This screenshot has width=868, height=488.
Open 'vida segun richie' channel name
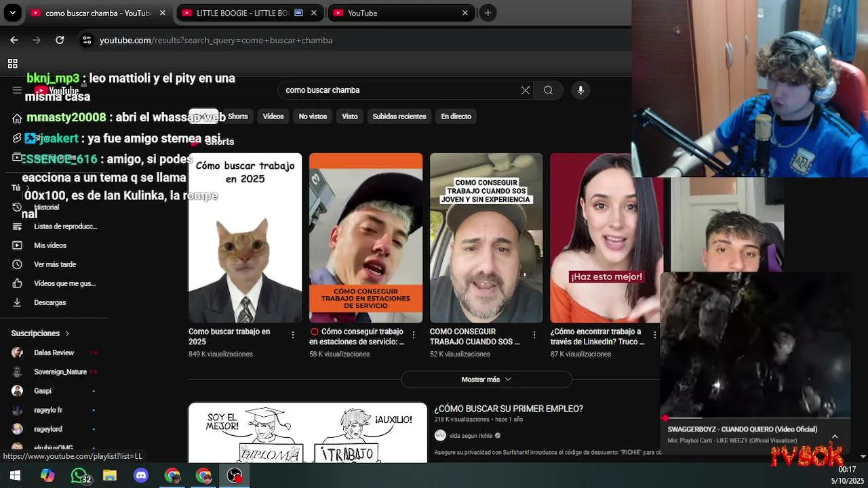tap(471, 436)
